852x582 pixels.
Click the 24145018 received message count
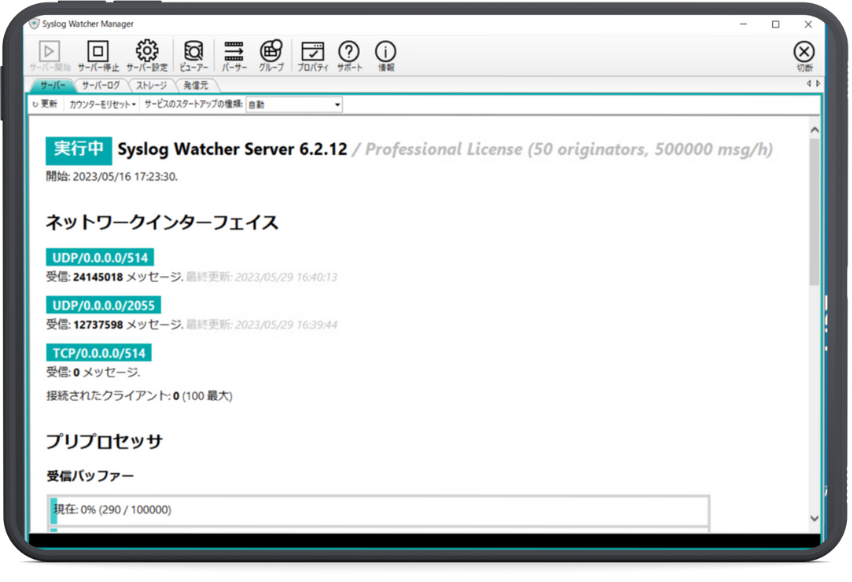(98, 277)
